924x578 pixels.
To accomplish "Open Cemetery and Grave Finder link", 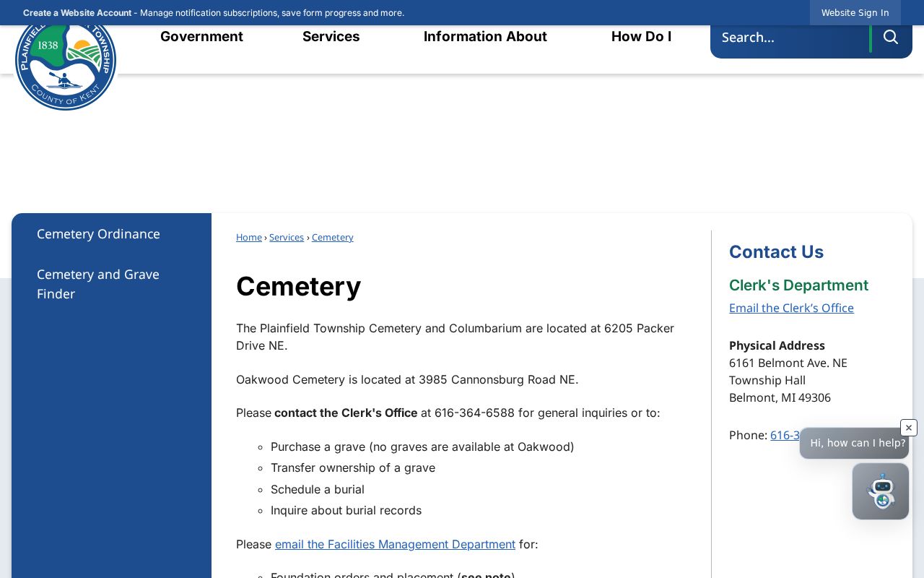I will click(98, 284).
